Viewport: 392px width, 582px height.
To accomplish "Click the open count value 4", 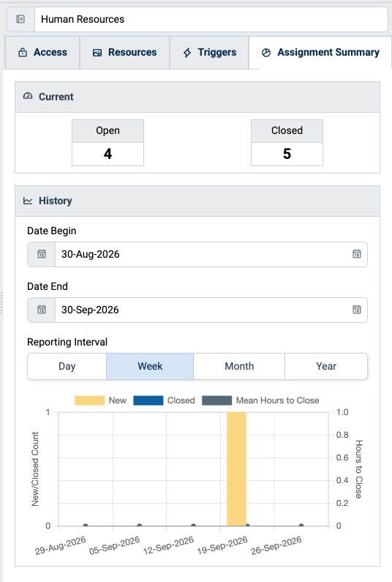I will [x=108, y=154].
